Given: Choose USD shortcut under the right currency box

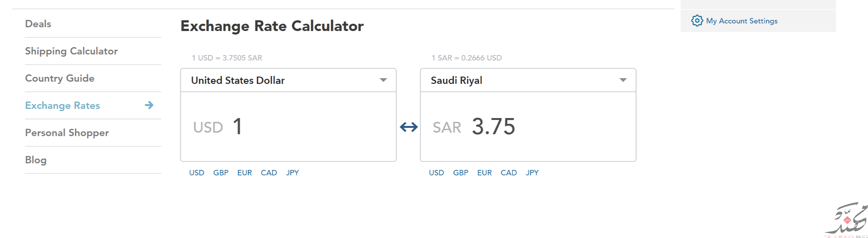Looking at the screenshot, I should [x=436, y=173].
